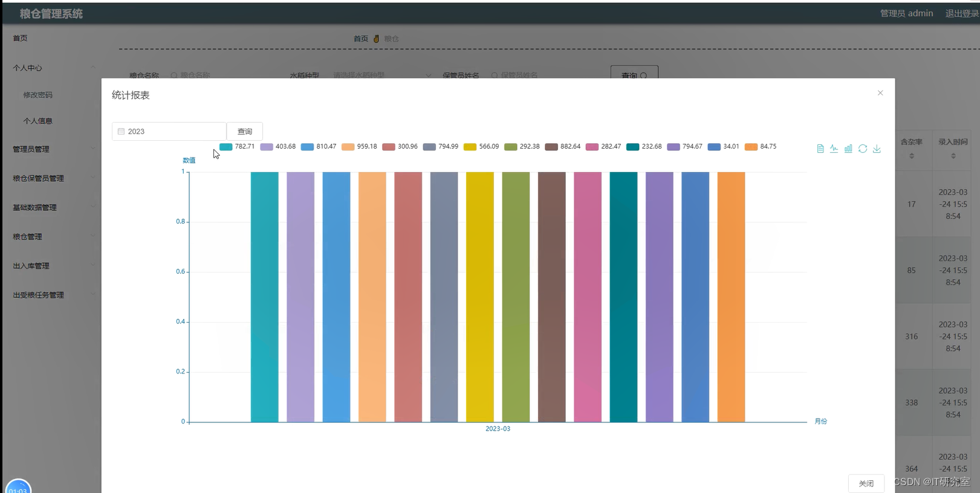Toggle the 882.64 legend series
Image resolution: width=980 pixels, height=493 pixels.
coord(563,147)
